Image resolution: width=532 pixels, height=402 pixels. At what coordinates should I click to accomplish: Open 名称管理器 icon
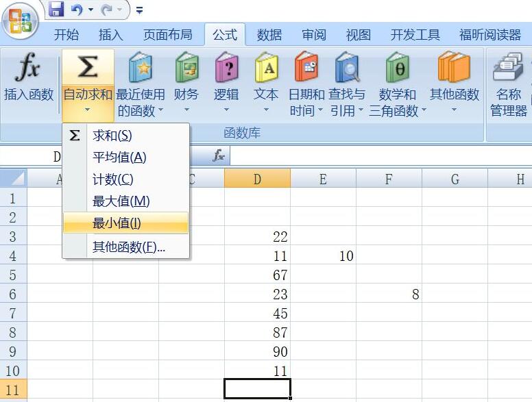pyautogui.click(x=508, y=66)
